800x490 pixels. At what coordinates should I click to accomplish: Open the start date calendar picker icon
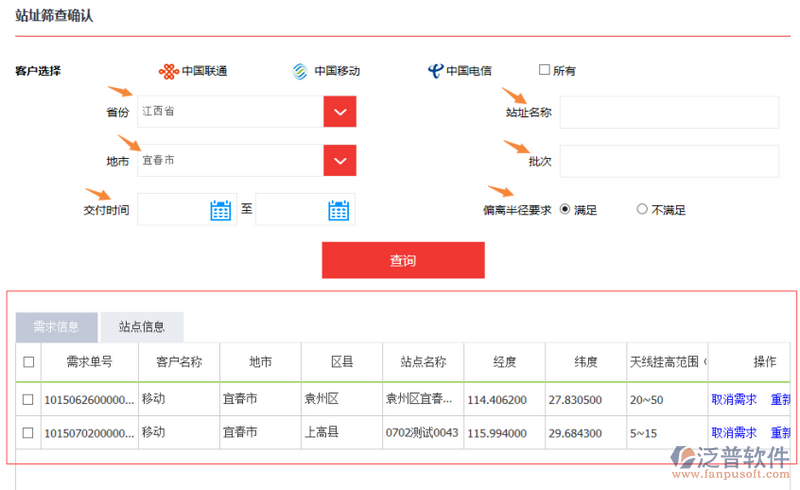point(221,210)
